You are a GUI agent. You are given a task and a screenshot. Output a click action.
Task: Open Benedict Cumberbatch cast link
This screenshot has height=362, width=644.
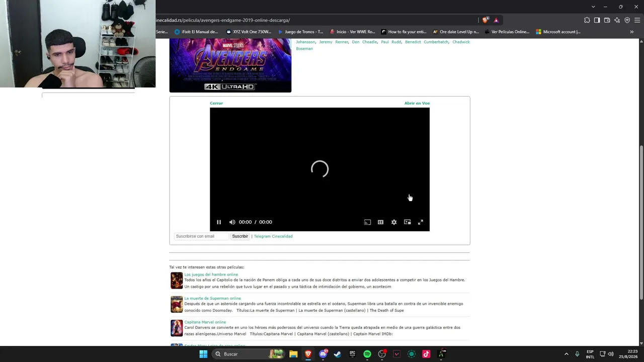[427, 42]
